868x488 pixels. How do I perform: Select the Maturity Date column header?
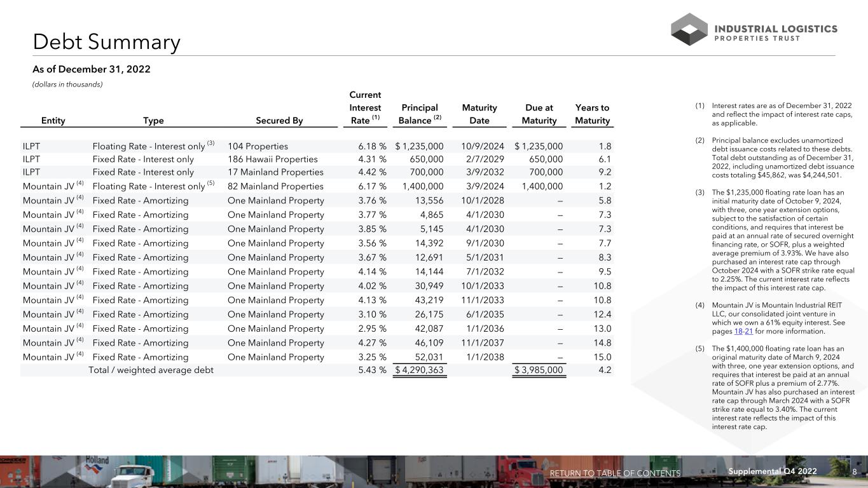pyautogui.click(x=479, y=114)
